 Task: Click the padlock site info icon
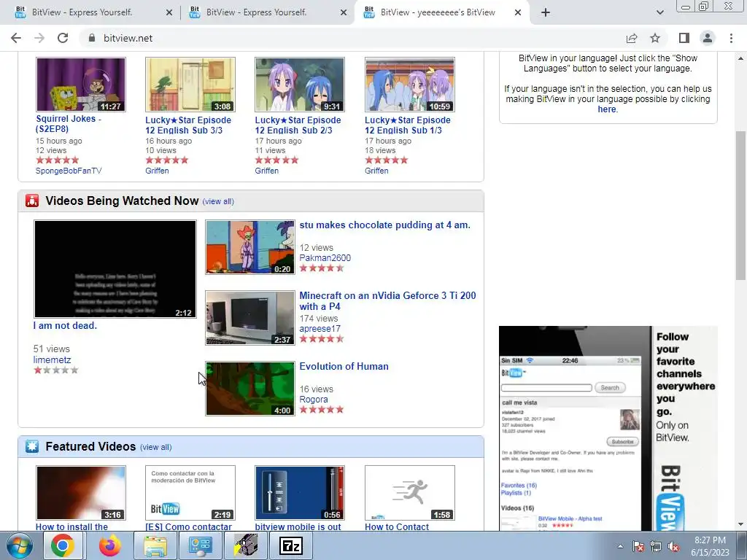click(92, 38)
